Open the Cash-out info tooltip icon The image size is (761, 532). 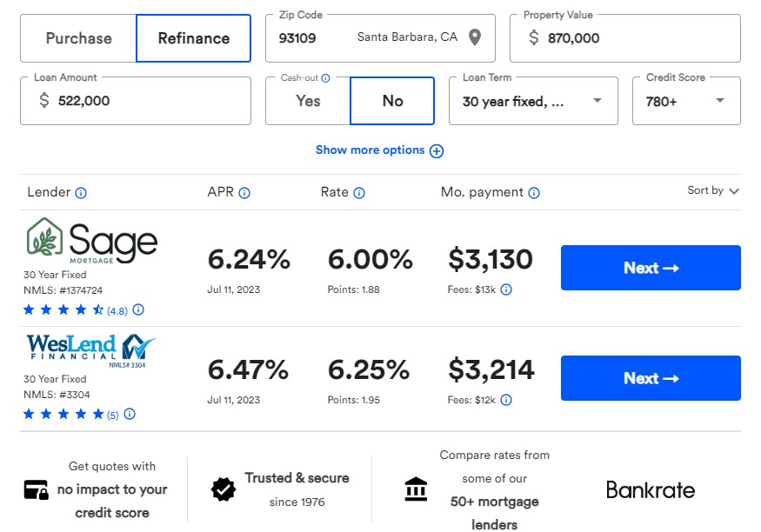click(x=325, y=78)
